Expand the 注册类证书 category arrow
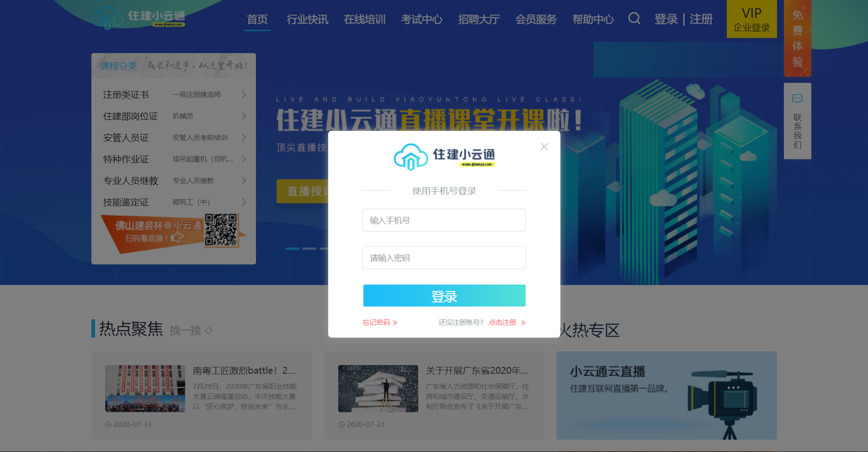 [x=244, y=95]
